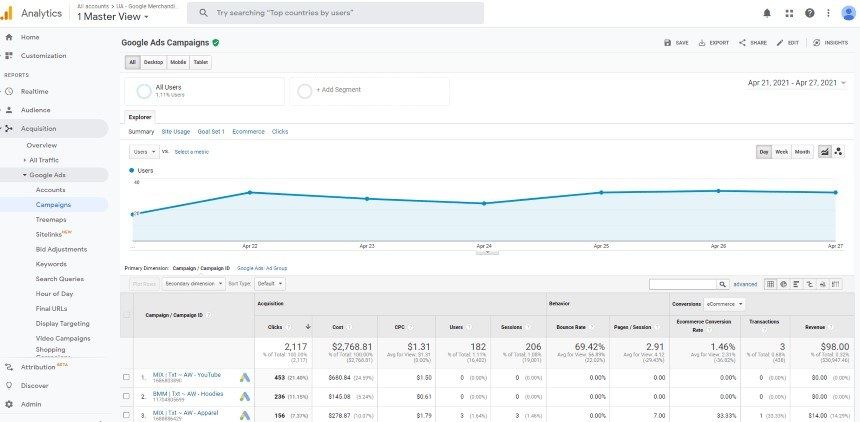Switch to line chart view icon

click(824, 152)
